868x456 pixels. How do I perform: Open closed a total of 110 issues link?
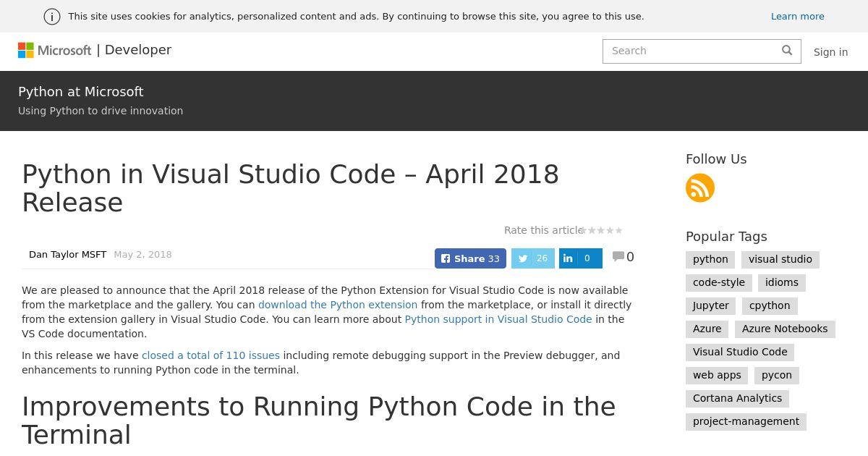click(210, 355)
